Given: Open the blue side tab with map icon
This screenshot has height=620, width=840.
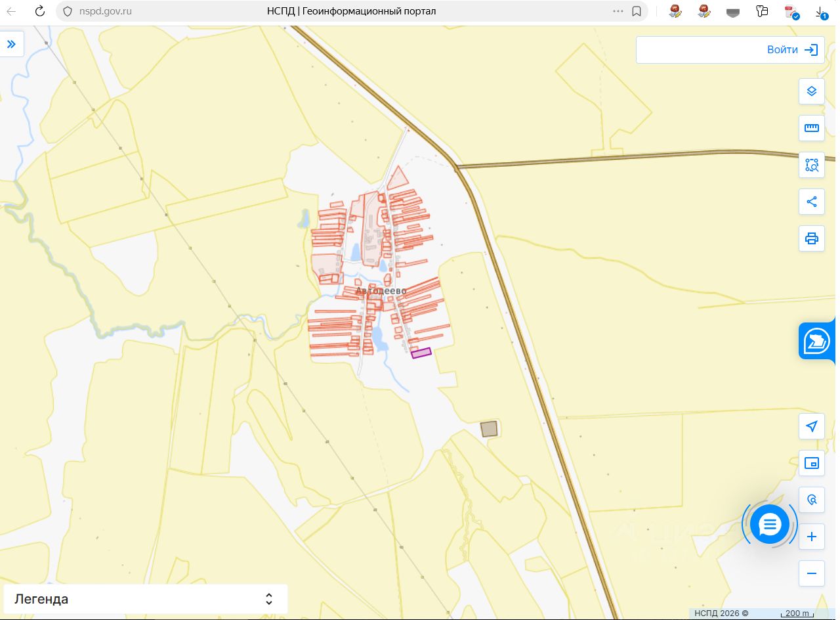Looking at the screenshot, I should (817, 342).
